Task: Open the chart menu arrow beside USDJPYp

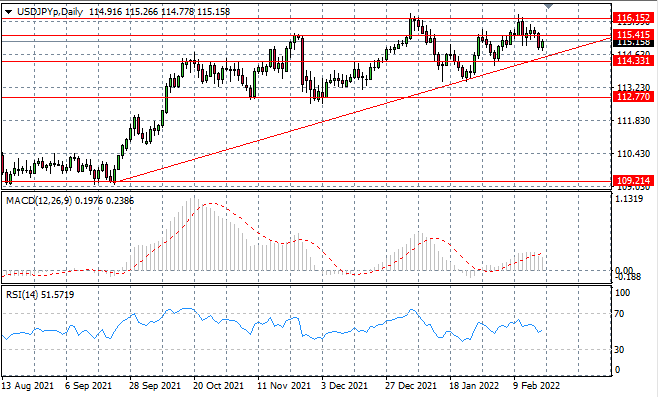Action: click(8, 12)
